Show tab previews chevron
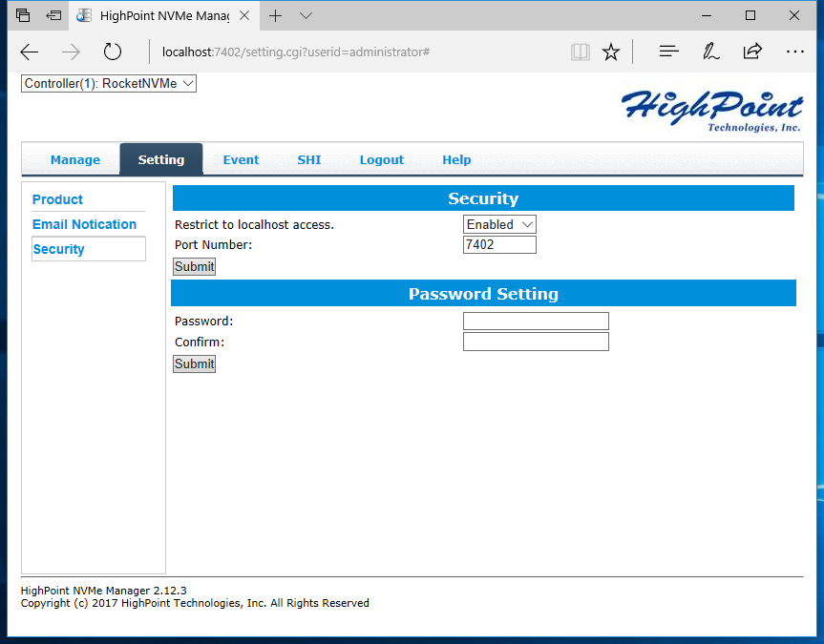The image size is (824, 644). [306, 16]
